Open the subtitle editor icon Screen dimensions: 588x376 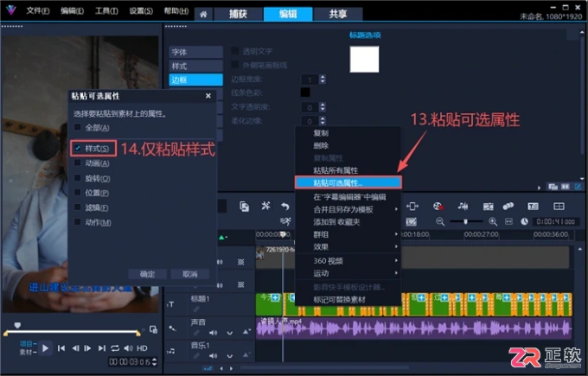[533, 207]
